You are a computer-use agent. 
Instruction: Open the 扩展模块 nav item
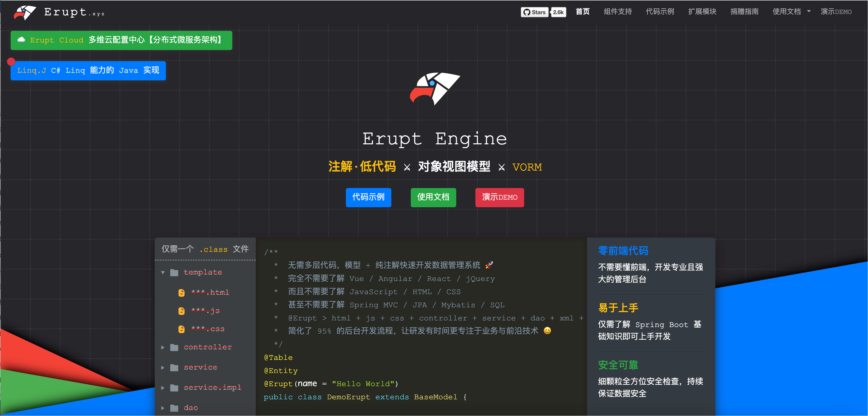[702, 12]
